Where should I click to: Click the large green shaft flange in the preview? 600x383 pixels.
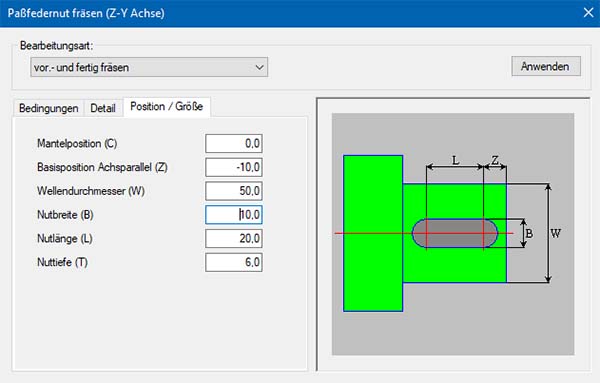pos(373,233)
